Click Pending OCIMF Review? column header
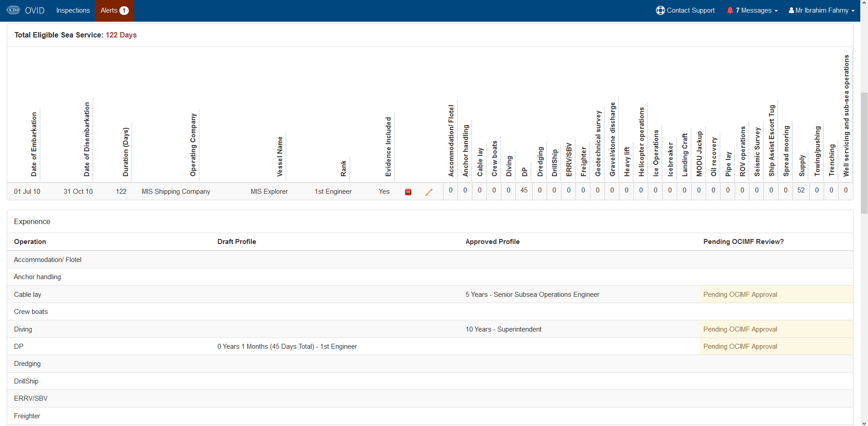 tap(744, 242)
